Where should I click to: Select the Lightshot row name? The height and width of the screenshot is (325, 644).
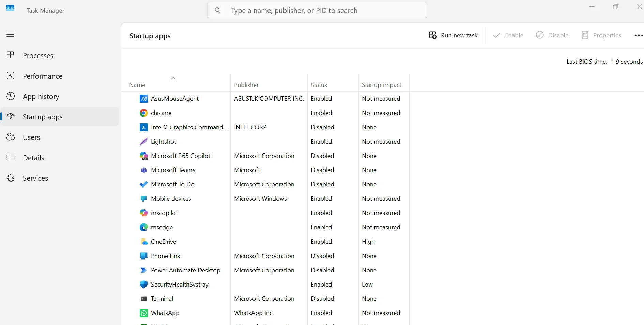(x=164, y=142)
